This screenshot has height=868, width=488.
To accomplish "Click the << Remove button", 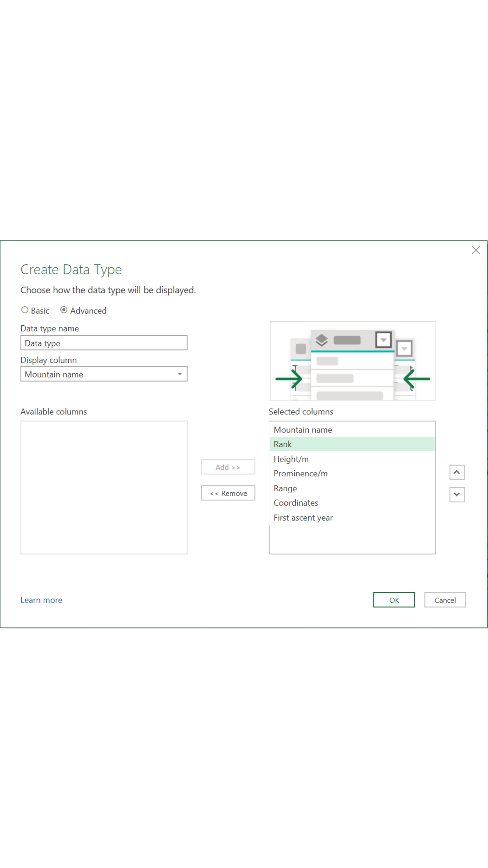I will [x=228, y=493].
